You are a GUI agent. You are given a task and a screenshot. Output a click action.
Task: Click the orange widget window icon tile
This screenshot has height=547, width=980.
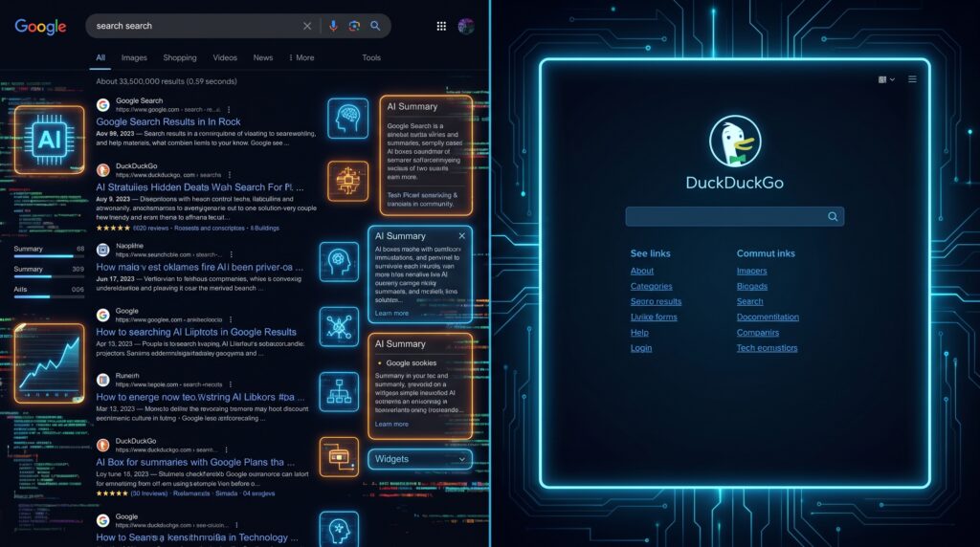click(340, 456)
